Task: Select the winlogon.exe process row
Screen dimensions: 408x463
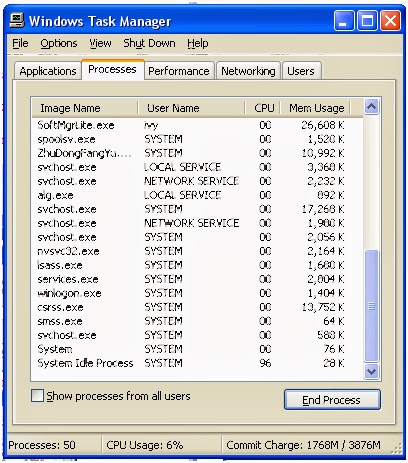Action: click(x=197, y=293)
